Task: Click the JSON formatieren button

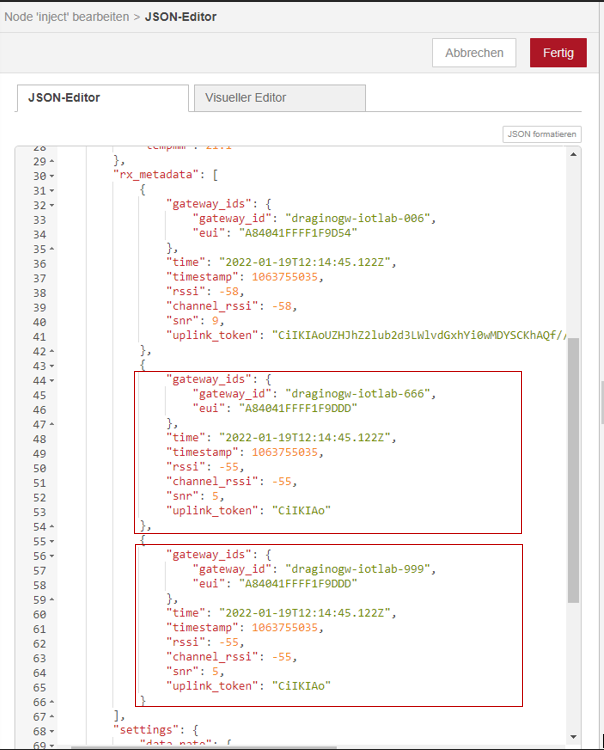Action: click(x=542, y=134)
